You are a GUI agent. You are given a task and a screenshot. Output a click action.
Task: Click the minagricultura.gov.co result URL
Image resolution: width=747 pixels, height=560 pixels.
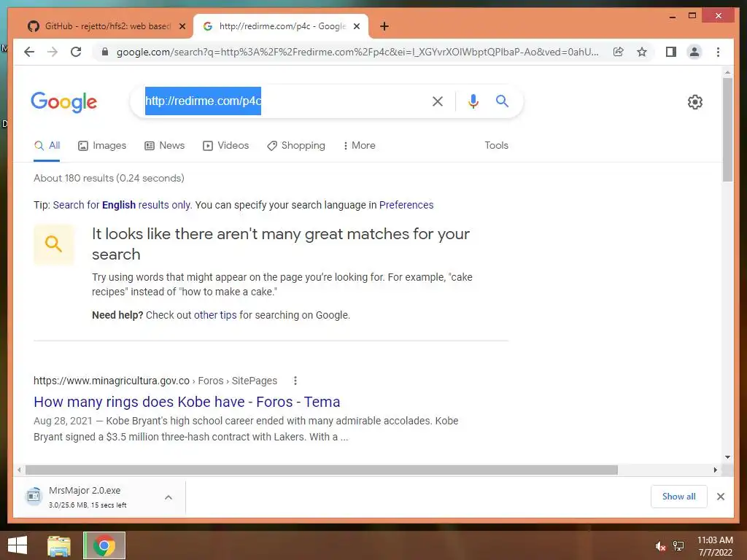(x=155, y=381)
